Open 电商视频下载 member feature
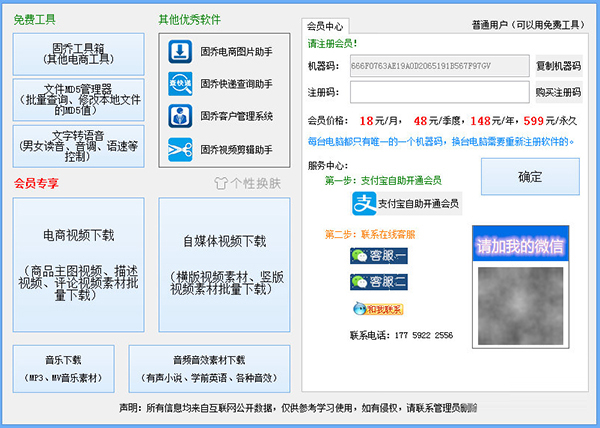 pos(79,264)
